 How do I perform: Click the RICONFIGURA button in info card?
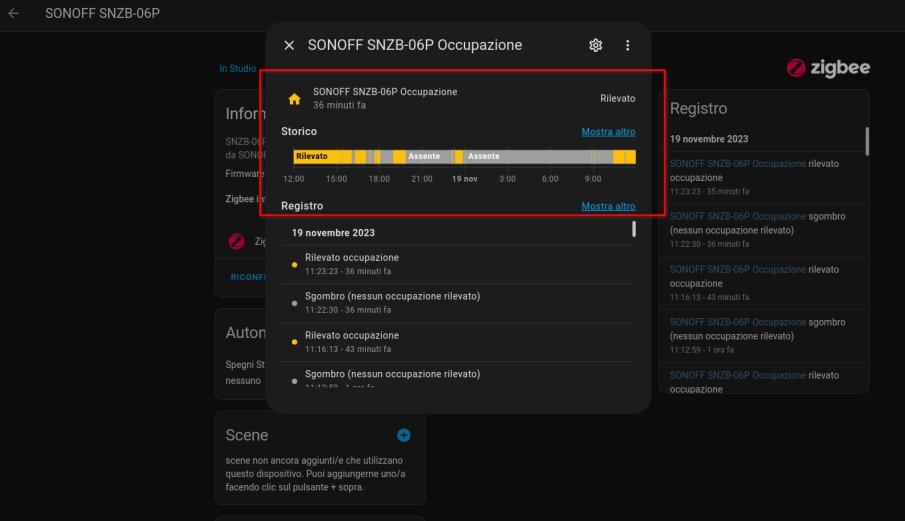click(x=248, y=277)
